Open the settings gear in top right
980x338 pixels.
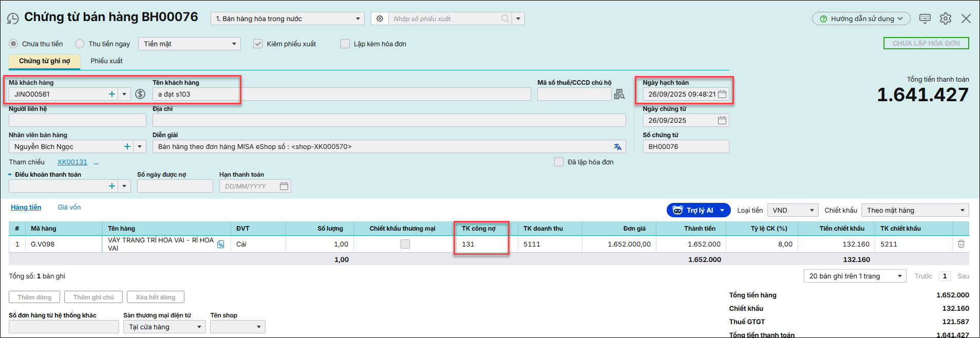(945, 18)
